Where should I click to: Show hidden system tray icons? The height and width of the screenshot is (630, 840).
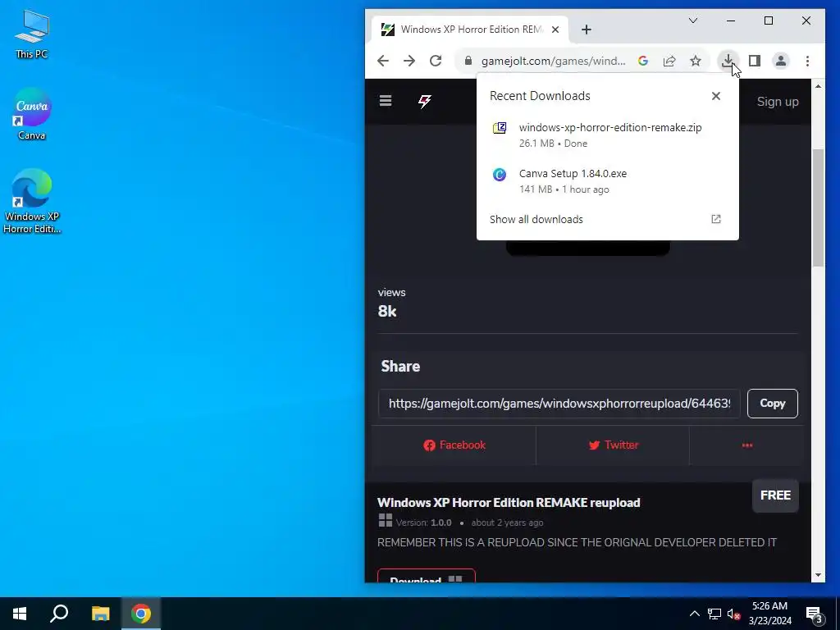(694, 614)
